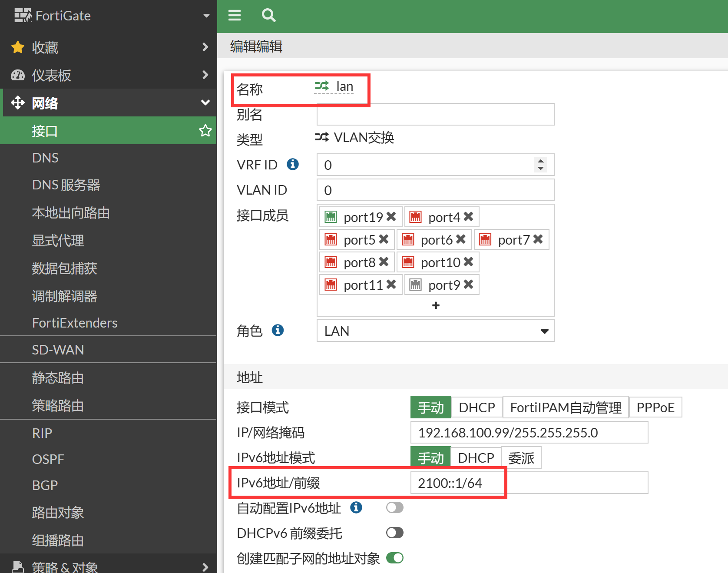The width and height of the screenshot is (728, 573).
Task: Open the SD-WAN menu item
Action: point(58,350)
